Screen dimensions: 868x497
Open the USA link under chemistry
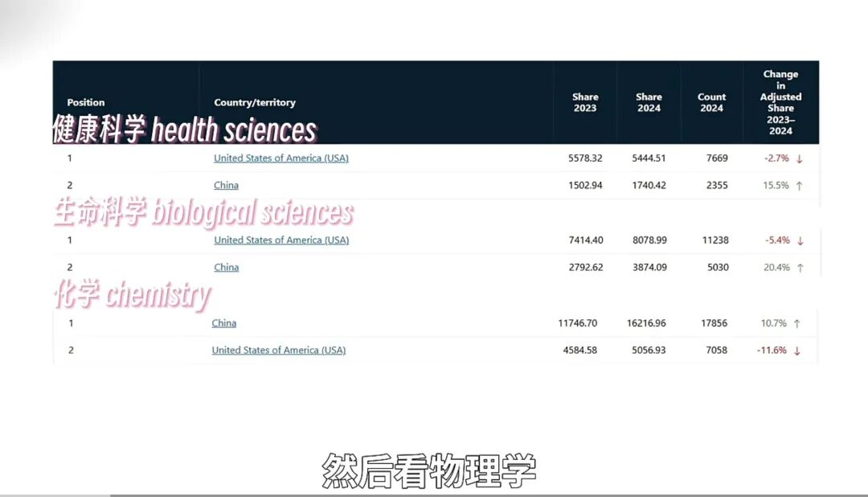pyautogui.click(x=278, y=351)
